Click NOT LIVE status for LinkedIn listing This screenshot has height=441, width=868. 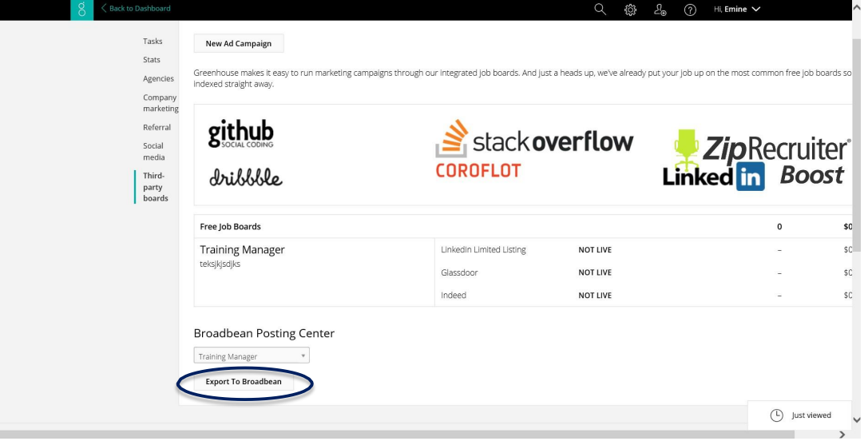[x=595, y=250]
